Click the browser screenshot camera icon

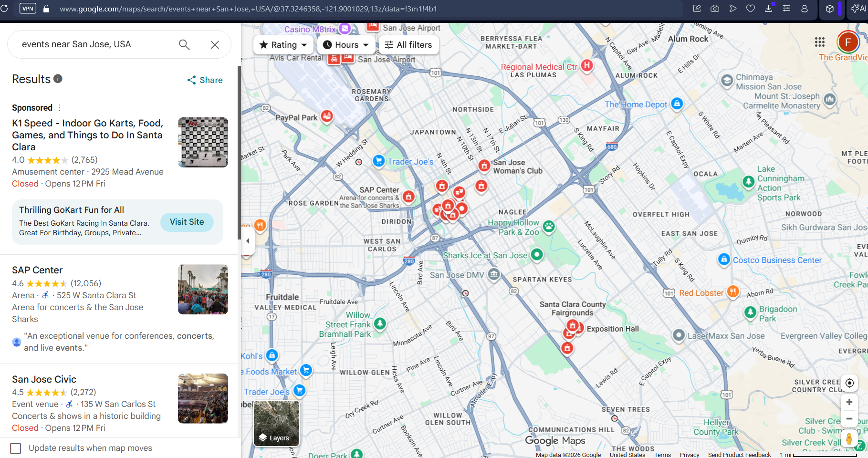714,8
